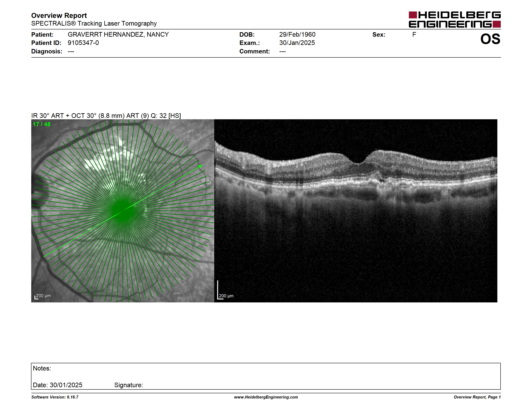Click the '200 µm' scale on OCT image
Image resolution: width=532 pixels, height=411 pixels.
(225, 296)
